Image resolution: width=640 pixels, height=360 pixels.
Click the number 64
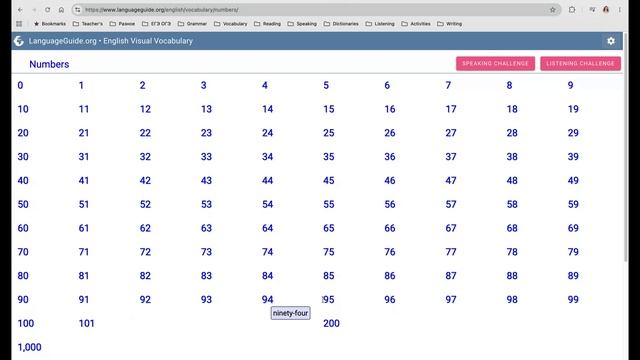pyautogui.click(x=267, y=228)
